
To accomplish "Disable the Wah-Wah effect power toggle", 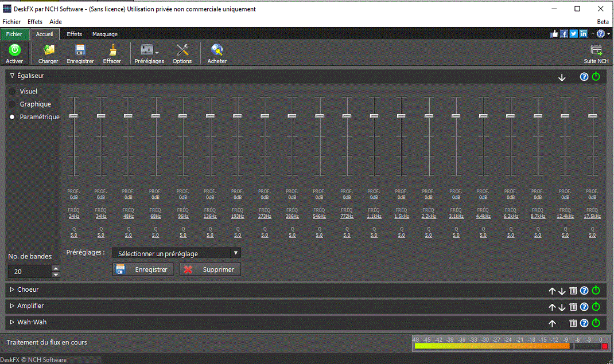I will pyautogui.click(x=596, y=323).
